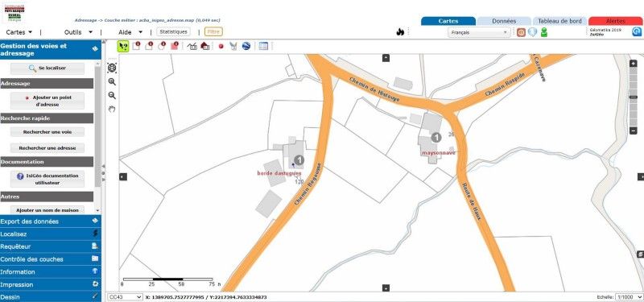Click the house icon in map toolbar
The width and height of the screenshot is (644, 302).
(x=205, y=46)
